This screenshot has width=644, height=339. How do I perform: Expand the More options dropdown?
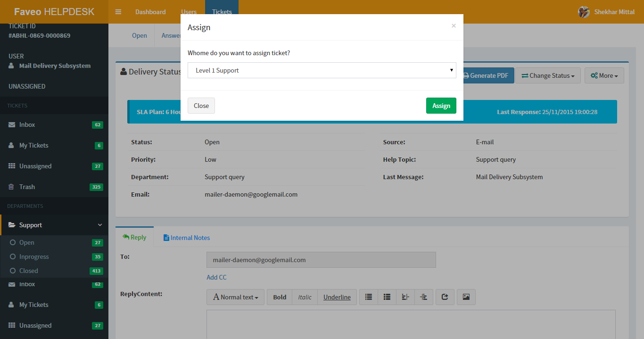pos(604,75)
